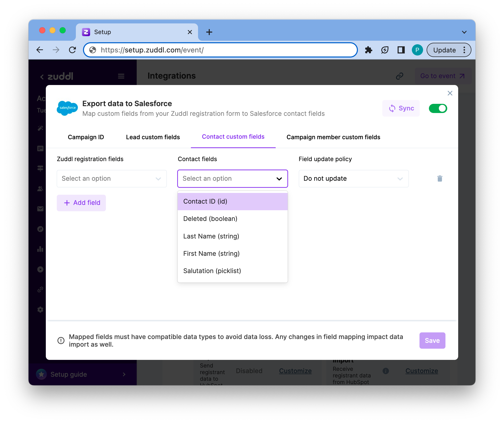504x423 pixels.
Task: Open the magic wand sidebar icon
Action: [x=40, y=128]
